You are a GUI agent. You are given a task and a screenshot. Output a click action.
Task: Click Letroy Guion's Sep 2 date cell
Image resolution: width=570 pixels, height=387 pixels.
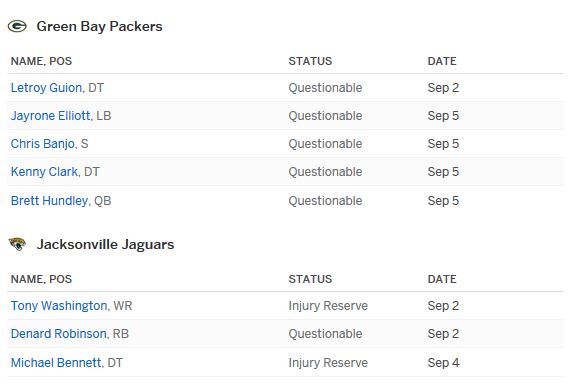[443, 88]
